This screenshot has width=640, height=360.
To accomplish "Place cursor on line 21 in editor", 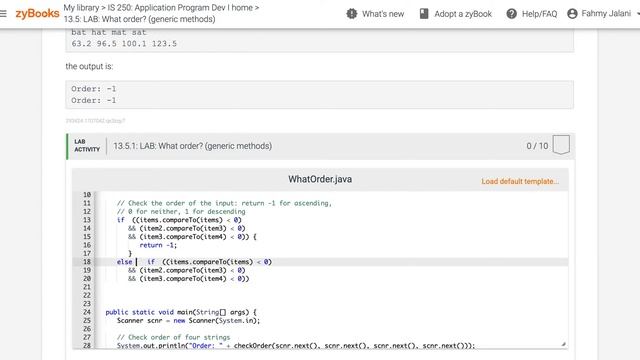I will (x=331, y=287).
